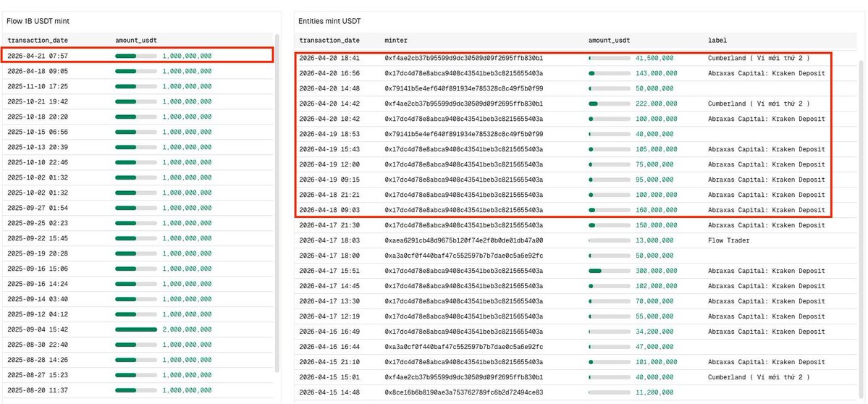Image resolution: width=868 pixels, height=404 pixels.
Task: Click the minter column header
Action: coord(395,41)
